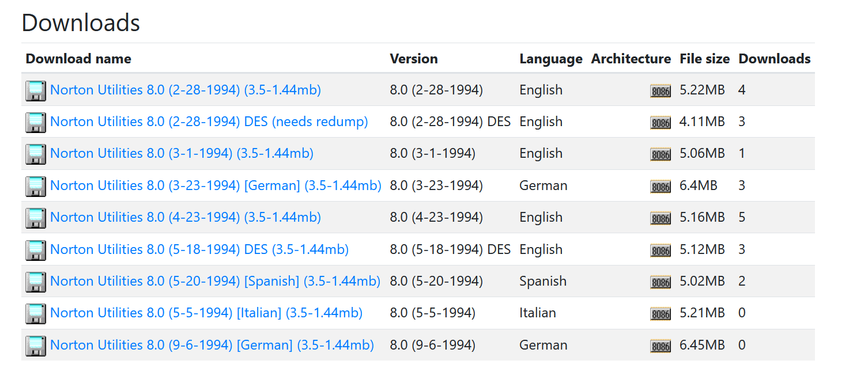The height and width of the screenshot is (368, 868).
Task: Click the File size column header
Action: [x=704, y=59]
